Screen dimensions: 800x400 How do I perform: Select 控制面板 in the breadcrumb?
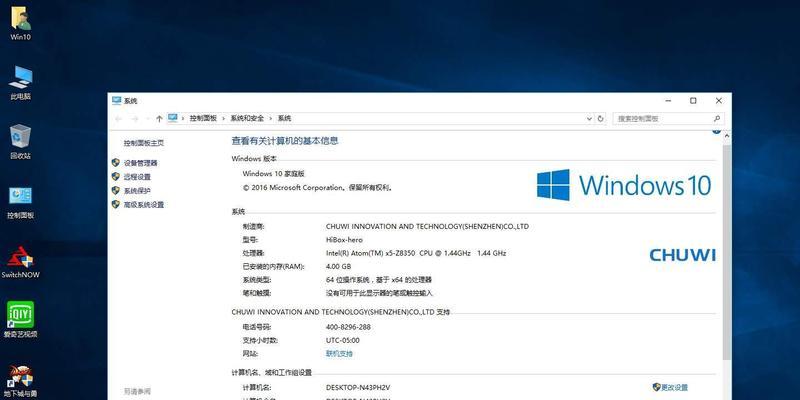click(x=203, y=118)
